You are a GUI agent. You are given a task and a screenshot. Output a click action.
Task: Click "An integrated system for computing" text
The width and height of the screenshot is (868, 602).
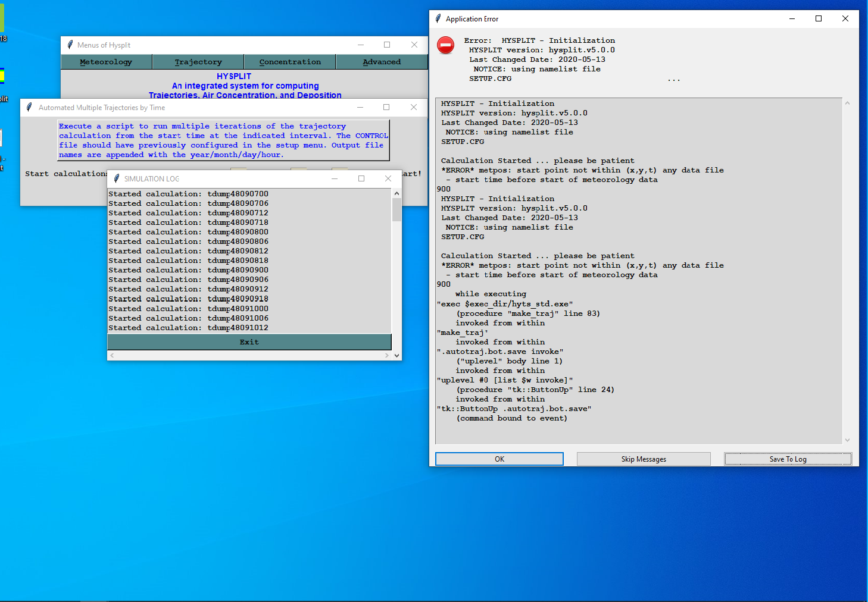245,86
